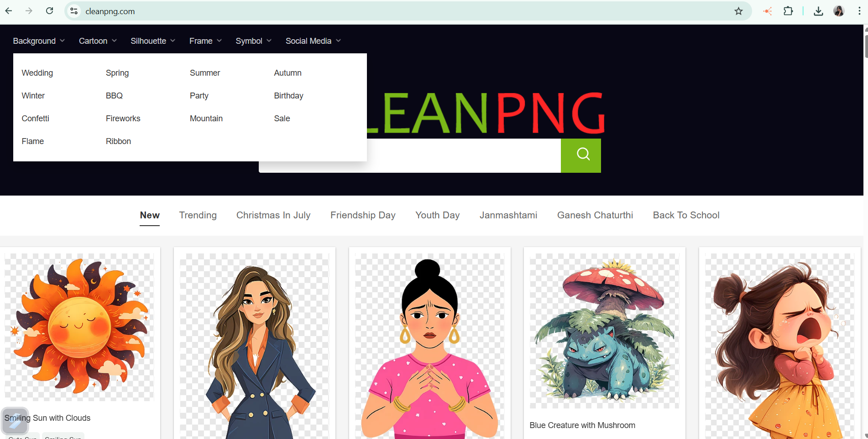Go back to the previous page
Viewport: 868px width, 439px height.
click(x=9, y=11)
